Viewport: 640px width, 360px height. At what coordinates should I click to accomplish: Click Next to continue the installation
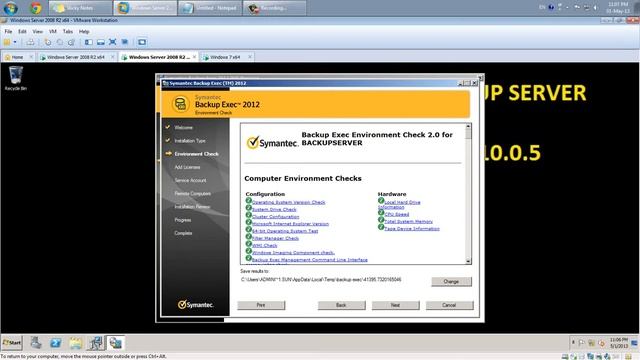[x=395, y=305]
